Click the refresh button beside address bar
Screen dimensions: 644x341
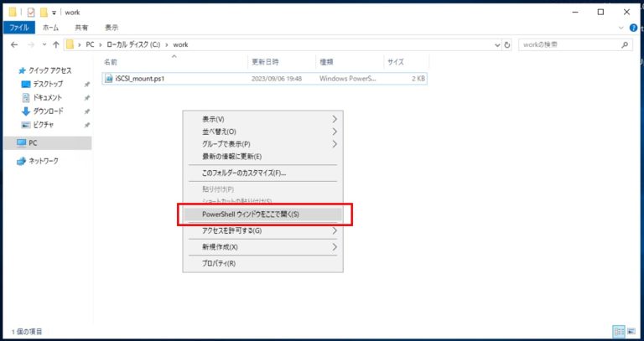click(x=507, y=44)
